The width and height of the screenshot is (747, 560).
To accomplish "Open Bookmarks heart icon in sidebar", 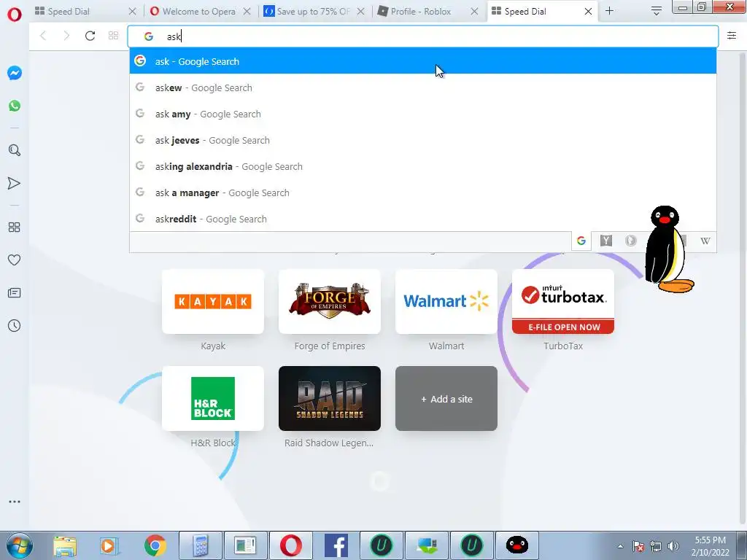I will pos(15,260).
